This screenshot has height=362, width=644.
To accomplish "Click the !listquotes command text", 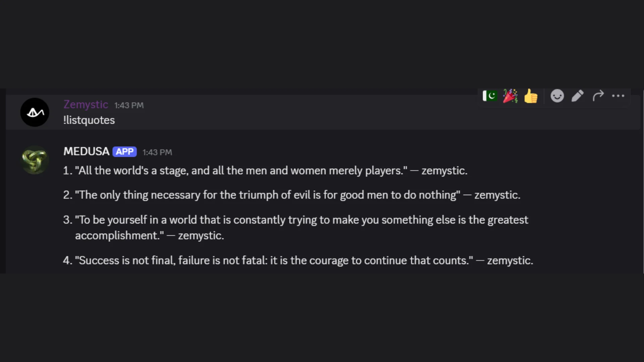I will click(89, 120).
